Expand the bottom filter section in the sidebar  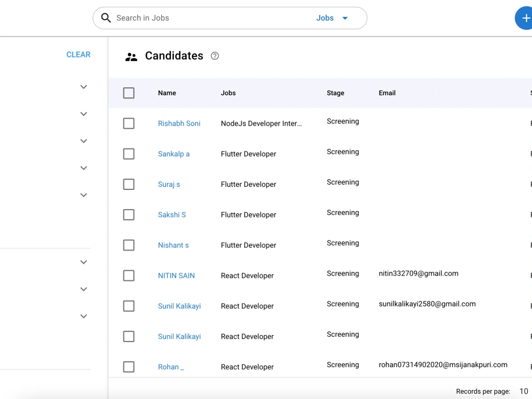click(84, 316)
